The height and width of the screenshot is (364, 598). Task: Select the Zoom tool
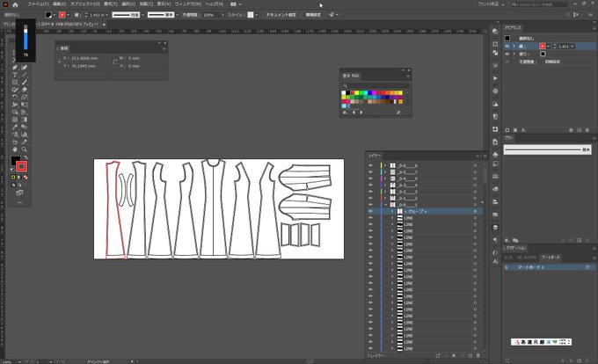coord(24,149)
